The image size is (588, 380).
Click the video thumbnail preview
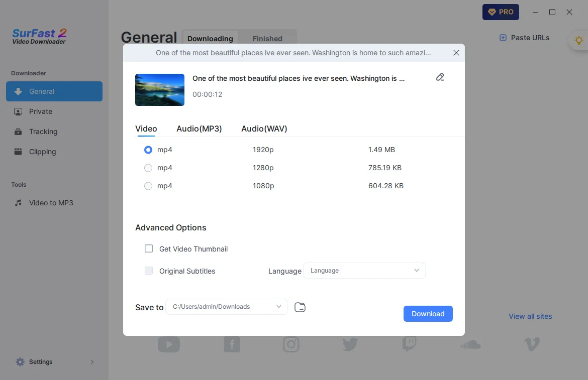tap(159, 90)
